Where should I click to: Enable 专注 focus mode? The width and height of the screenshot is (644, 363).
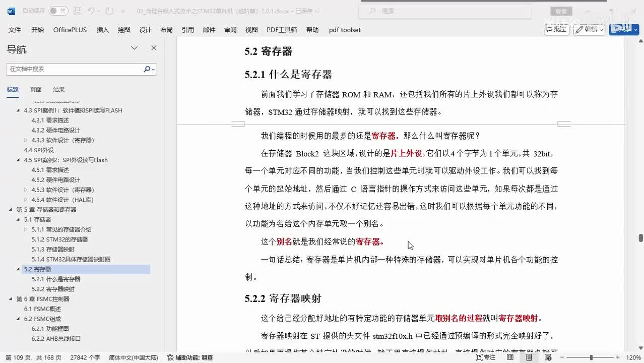[x=486, y=357]
